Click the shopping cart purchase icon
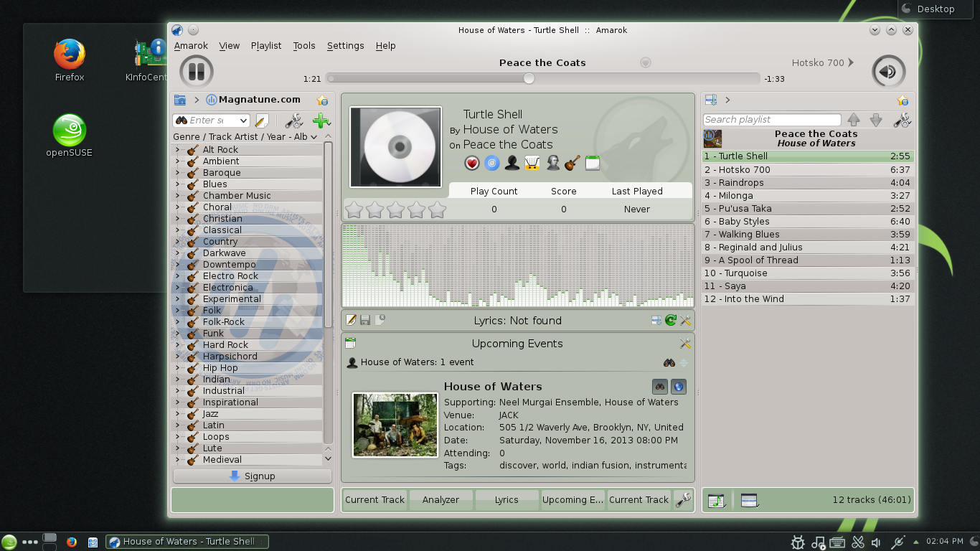The width and height of the screenshot is (980, 551). tap(532, 164)
